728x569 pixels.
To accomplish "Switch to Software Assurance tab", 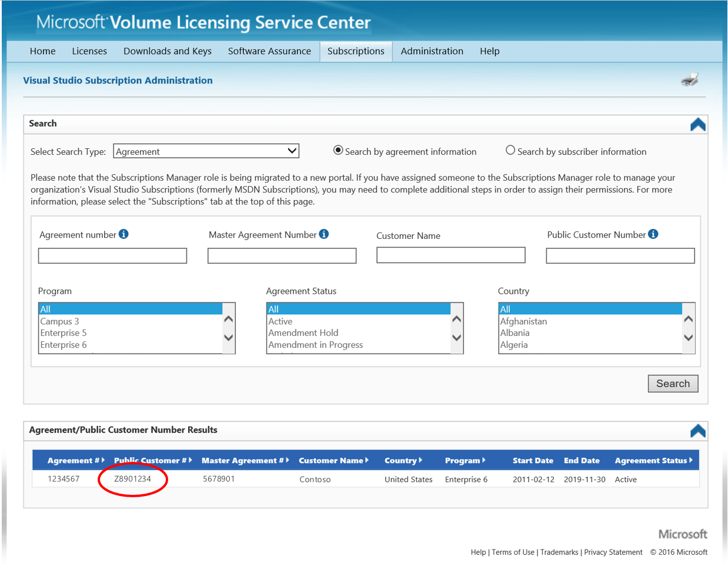I will [x=269, y=51].
